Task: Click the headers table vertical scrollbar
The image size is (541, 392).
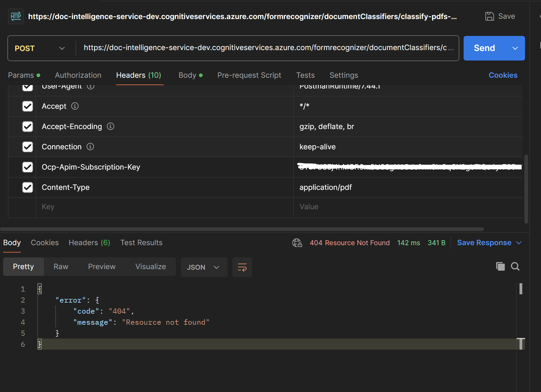Action: pos(526,189)
